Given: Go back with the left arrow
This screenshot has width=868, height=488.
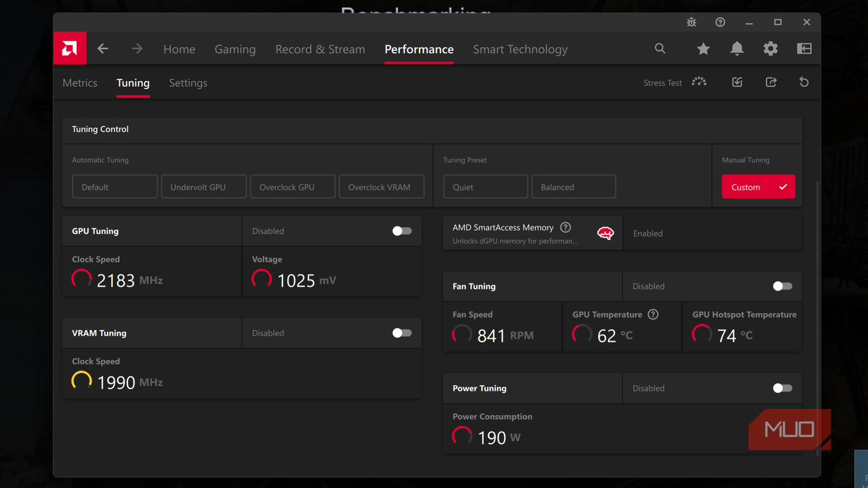Looking at the screenshot, I should click(x=103, y=49).
